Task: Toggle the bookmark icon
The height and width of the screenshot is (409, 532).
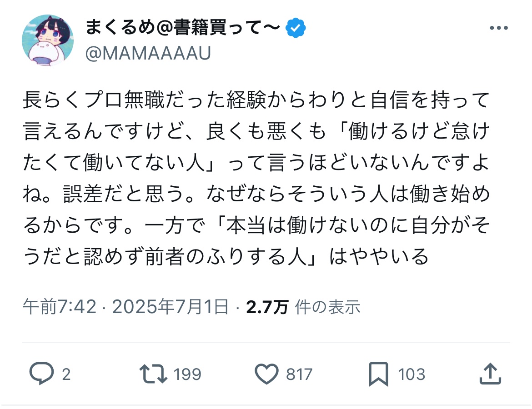Action: (379, 374)
